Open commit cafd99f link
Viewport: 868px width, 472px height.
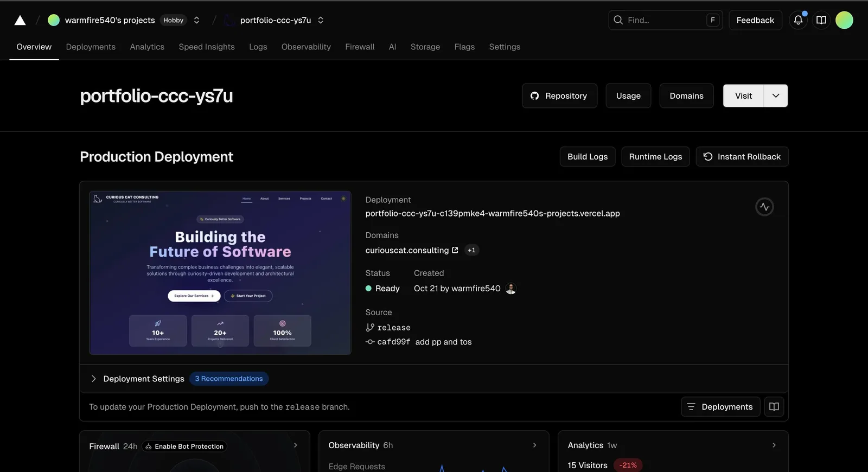pyautogui.click(x=394, y=342)
